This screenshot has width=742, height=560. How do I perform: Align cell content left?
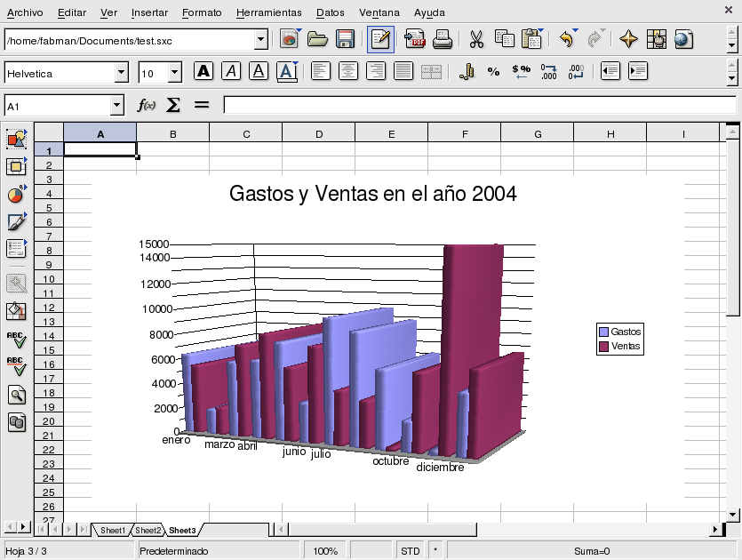pyautogui.click(x=321, y=71)
